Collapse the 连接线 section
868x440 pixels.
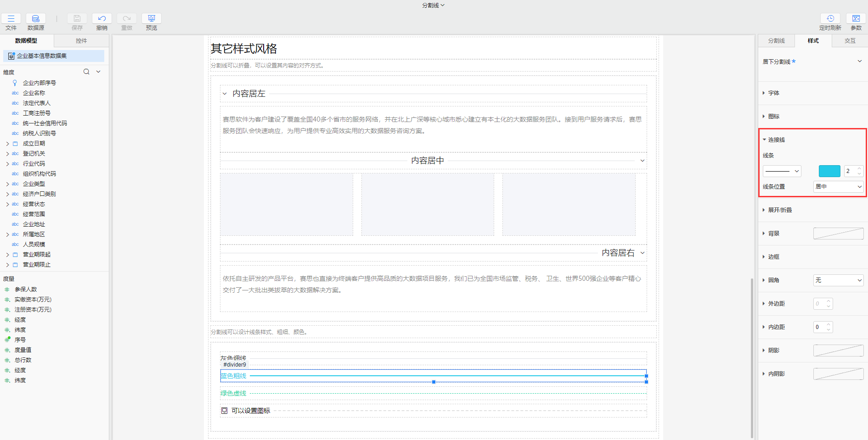[x=765, y=139]
